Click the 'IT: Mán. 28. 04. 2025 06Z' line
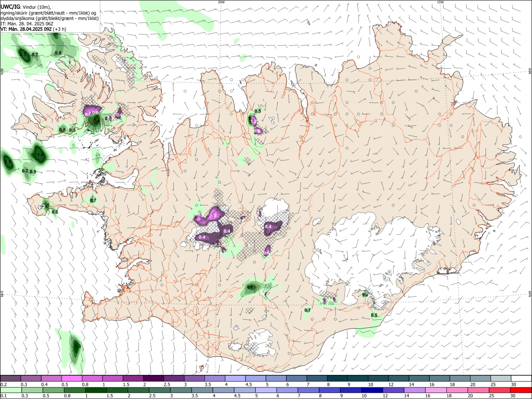 pos(27,24)
